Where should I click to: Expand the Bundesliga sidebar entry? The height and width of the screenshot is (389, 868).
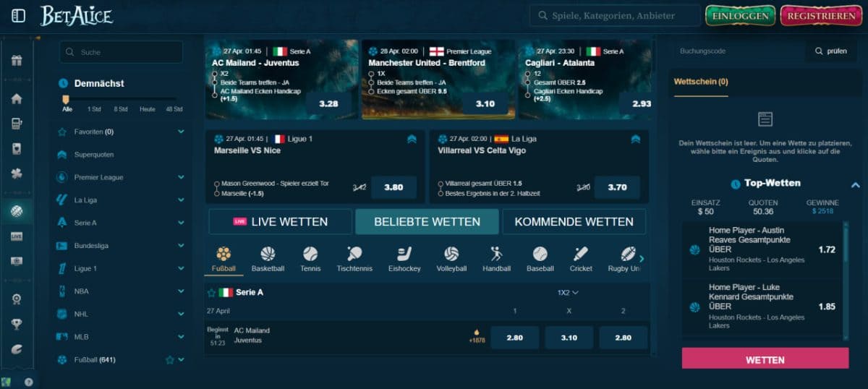click(181, 246)
